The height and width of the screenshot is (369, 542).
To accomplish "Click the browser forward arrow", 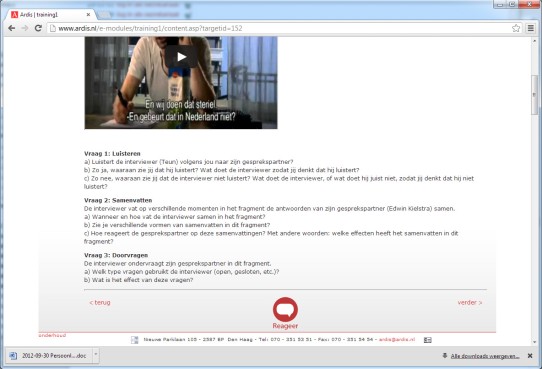I will (25, 28).
